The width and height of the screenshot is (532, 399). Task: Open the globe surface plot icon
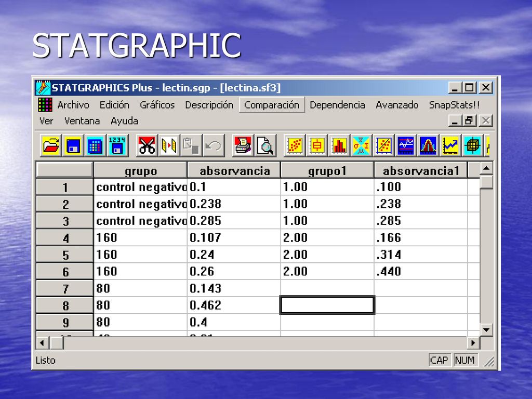472,145
